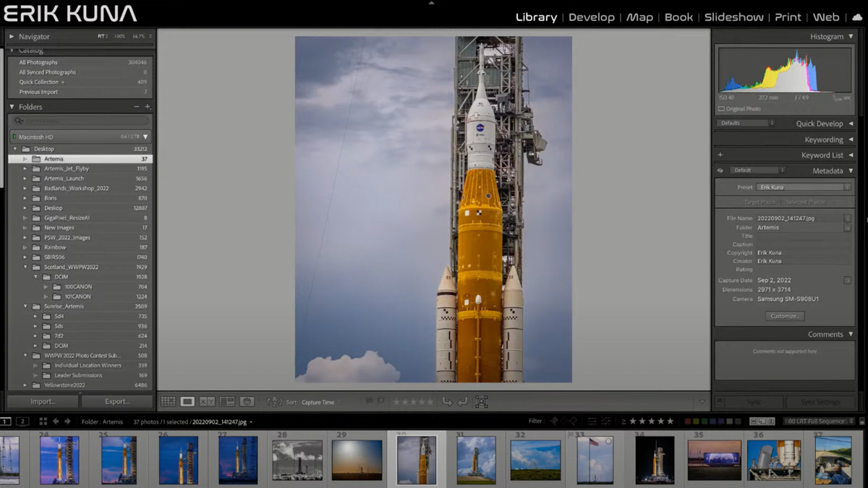Expand the Quick Develop panel

coord(819,124)
